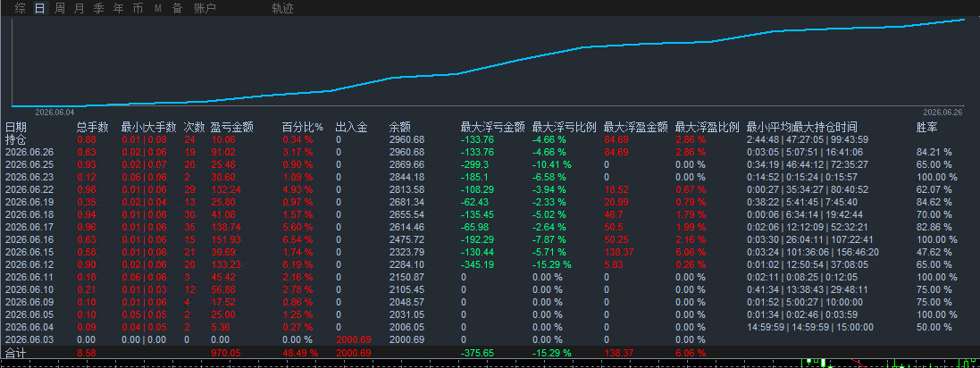Click the holding time 14:59:59 | 14:59:59 | 15:00:00
The width and height of the screenshot is (980, 368).
pyautogui.click(x=810, y=327)
